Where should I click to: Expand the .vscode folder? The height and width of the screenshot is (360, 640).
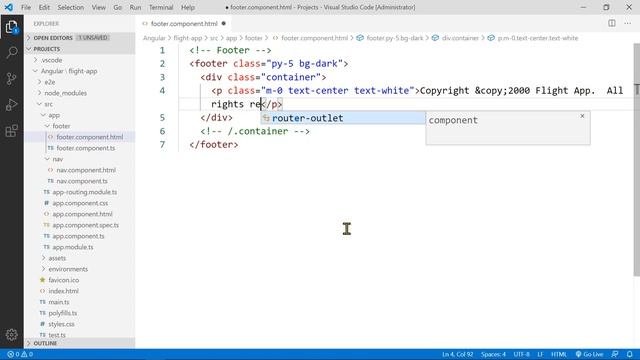tap(80, 60)
